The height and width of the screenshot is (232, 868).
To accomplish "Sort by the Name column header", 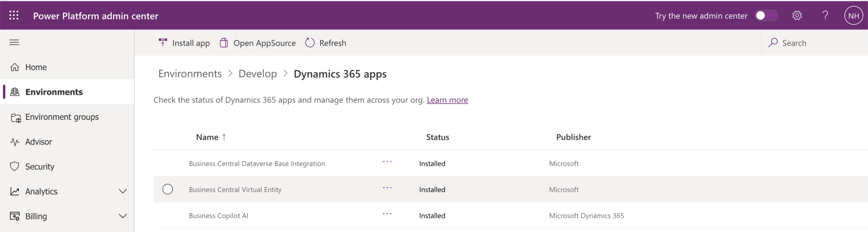I will [207, 137].
